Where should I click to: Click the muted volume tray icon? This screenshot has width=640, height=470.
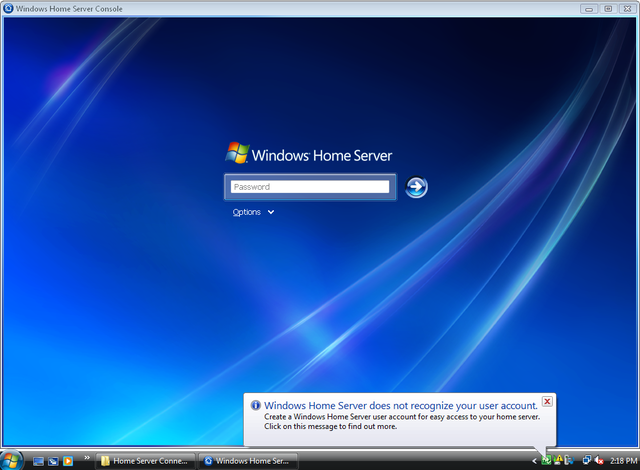pos(599,460)
